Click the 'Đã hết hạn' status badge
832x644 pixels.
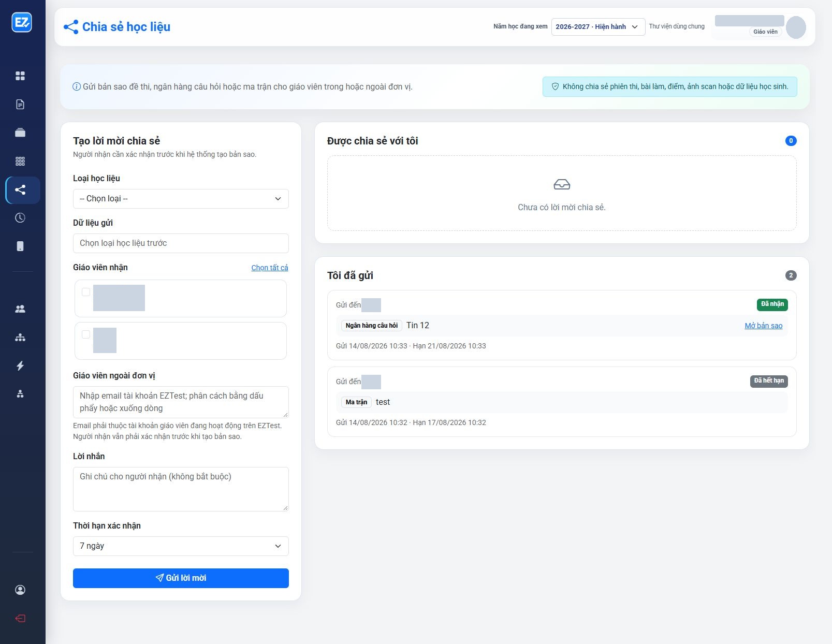[769, 381]
